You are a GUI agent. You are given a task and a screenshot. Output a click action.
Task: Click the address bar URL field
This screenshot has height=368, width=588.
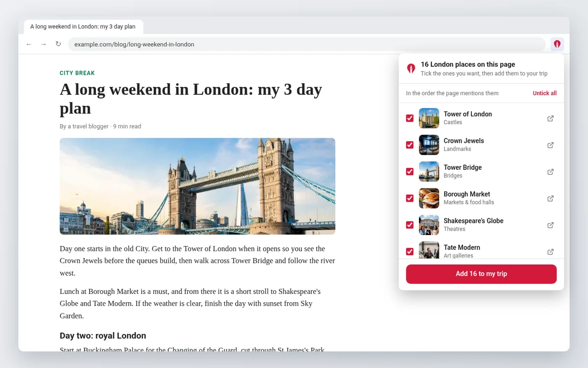pyautogui.click(x=306, y=44)
